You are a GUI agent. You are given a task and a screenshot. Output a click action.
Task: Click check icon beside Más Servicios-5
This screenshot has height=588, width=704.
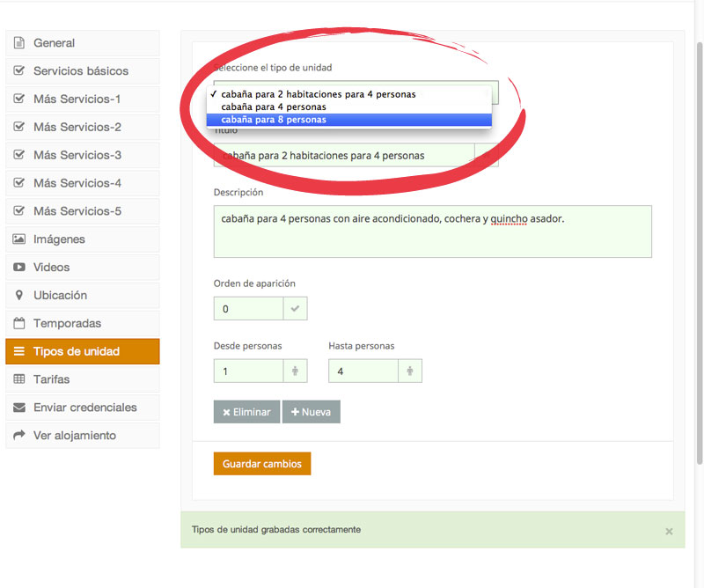[18, 210]
